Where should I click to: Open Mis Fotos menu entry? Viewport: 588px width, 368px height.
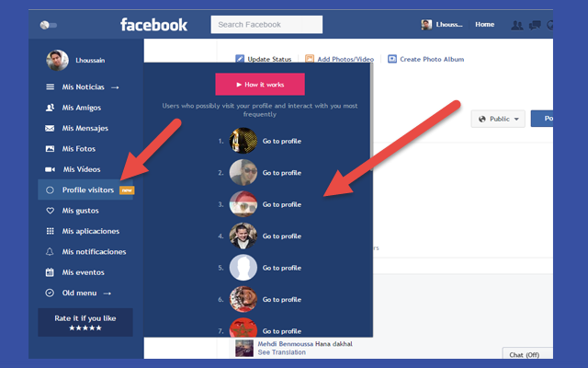click(x=79, y=149)
